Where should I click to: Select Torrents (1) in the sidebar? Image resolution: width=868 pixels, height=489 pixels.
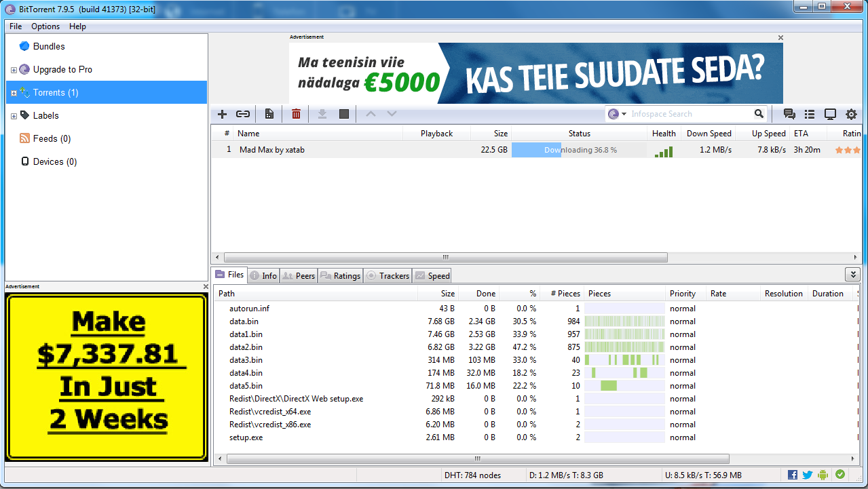(x=107, y=92)
